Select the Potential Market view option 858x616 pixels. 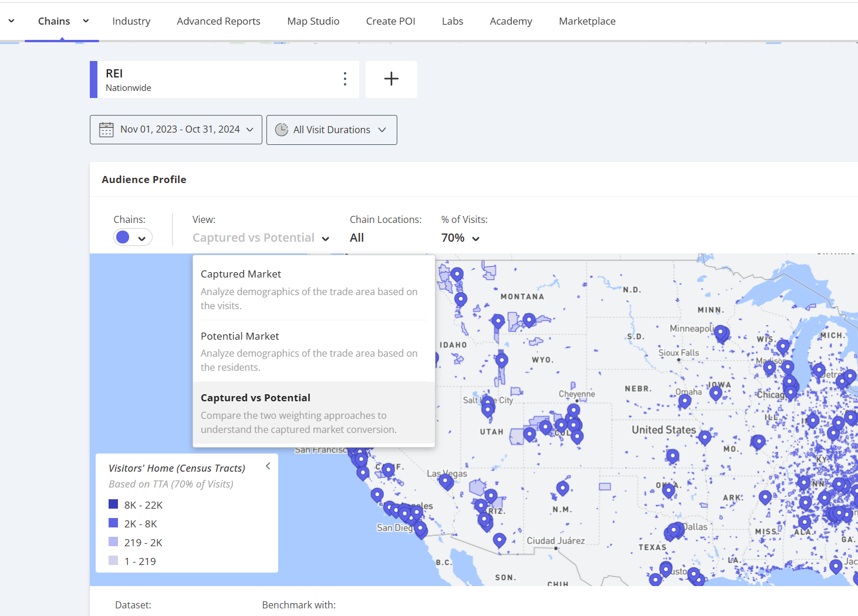click(314, 351)
